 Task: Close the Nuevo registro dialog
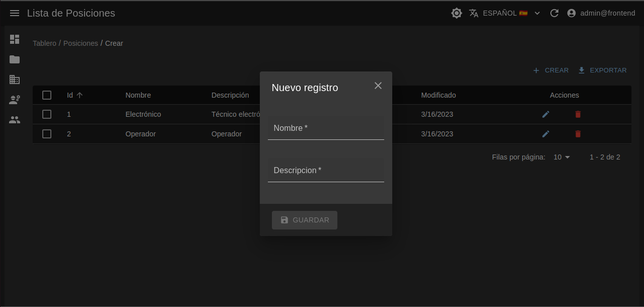tap(378, 86)
